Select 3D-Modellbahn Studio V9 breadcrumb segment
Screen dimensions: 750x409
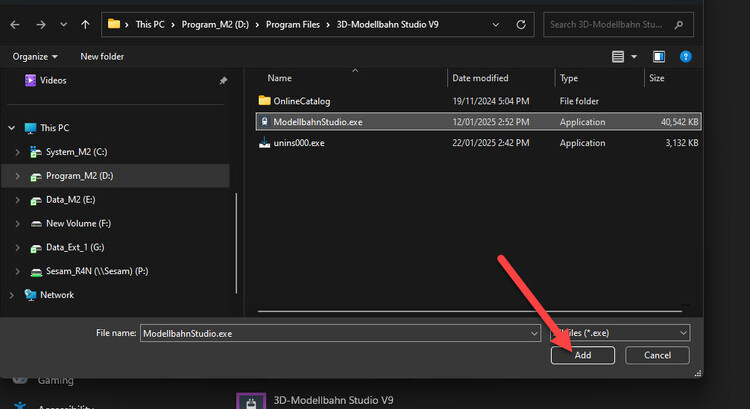pyautogui.click(x=387, y=24)
